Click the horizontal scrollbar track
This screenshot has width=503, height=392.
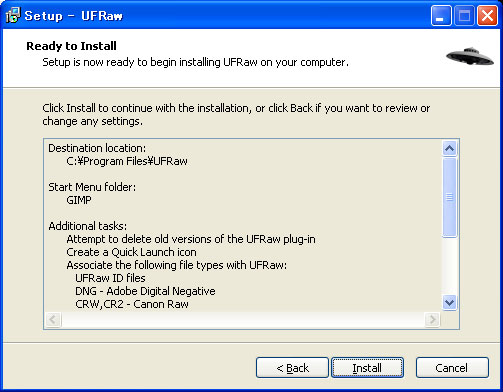[243, 320]
